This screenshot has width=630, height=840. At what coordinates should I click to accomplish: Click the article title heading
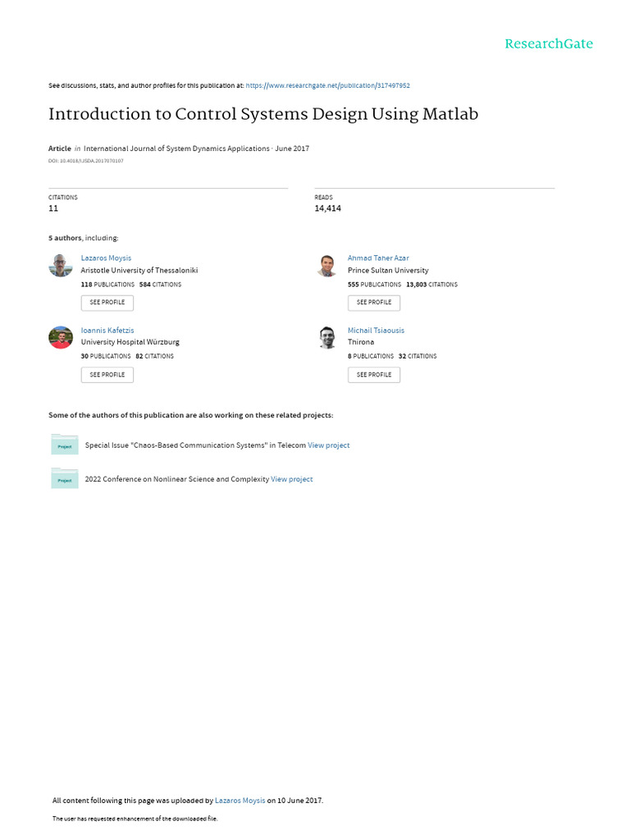263,114
